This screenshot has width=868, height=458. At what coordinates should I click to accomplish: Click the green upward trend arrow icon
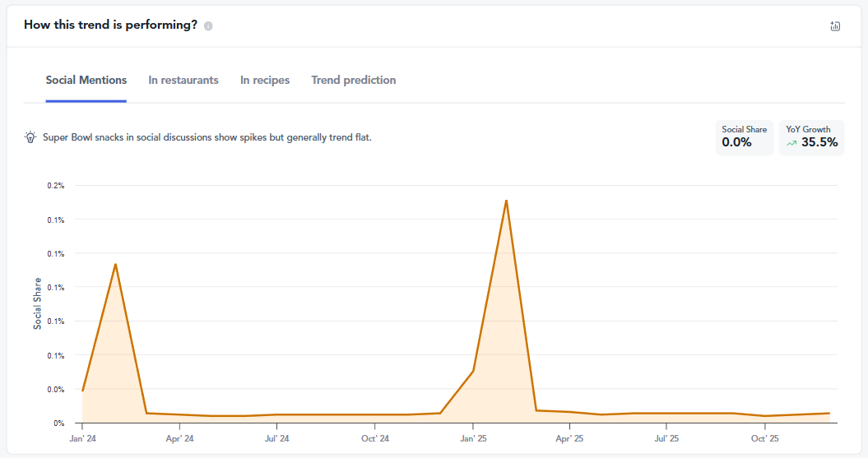point(791,143)
